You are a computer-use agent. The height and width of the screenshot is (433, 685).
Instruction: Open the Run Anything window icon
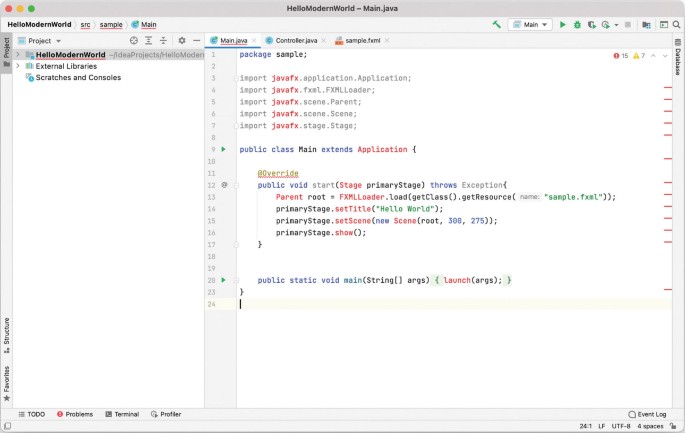click(664, 24)
